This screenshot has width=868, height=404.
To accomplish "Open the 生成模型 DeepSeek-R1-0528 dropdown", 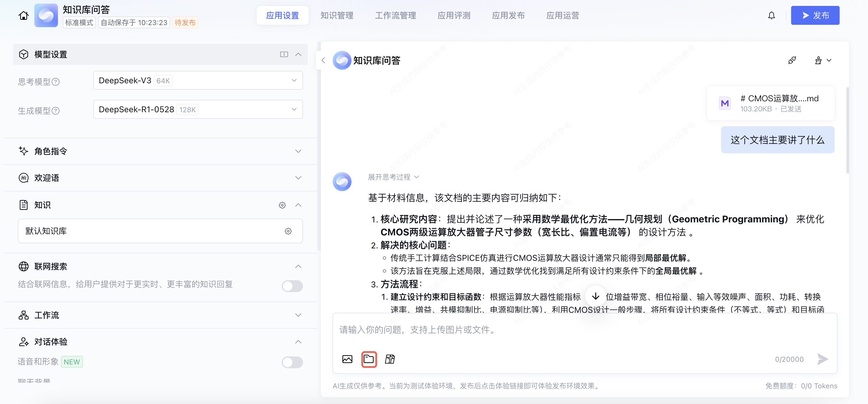I will 198,109.
